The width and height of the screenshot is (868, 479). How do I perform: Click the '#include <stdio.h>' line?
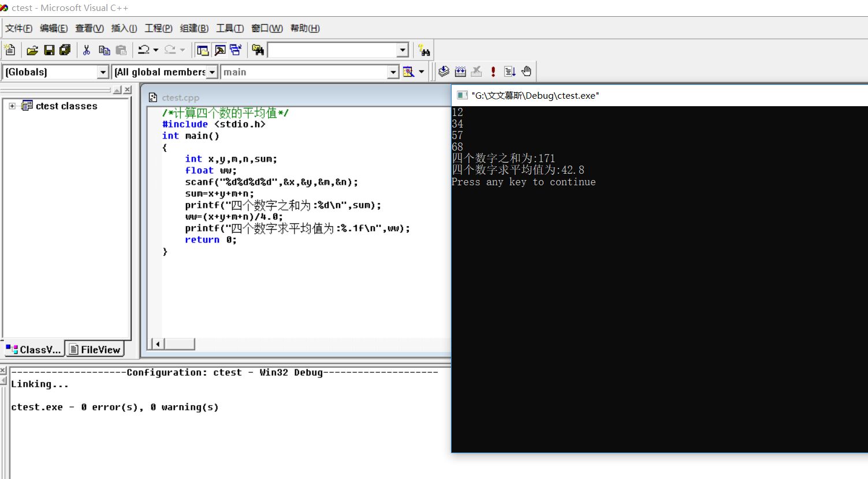[x=214, y=124]
